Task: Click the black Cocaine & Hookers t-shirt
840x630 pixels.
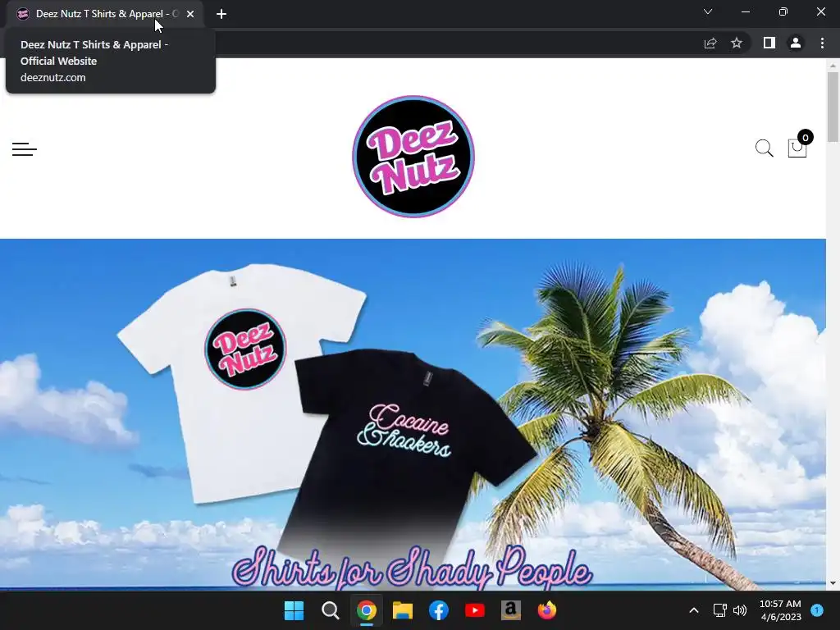Action: coord(407,455)
